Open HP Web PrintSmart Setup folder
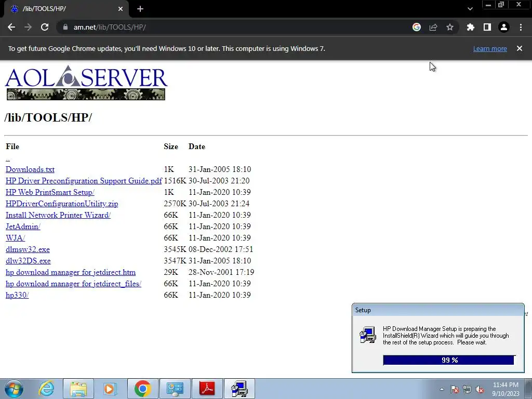 (x=50, y=192)
